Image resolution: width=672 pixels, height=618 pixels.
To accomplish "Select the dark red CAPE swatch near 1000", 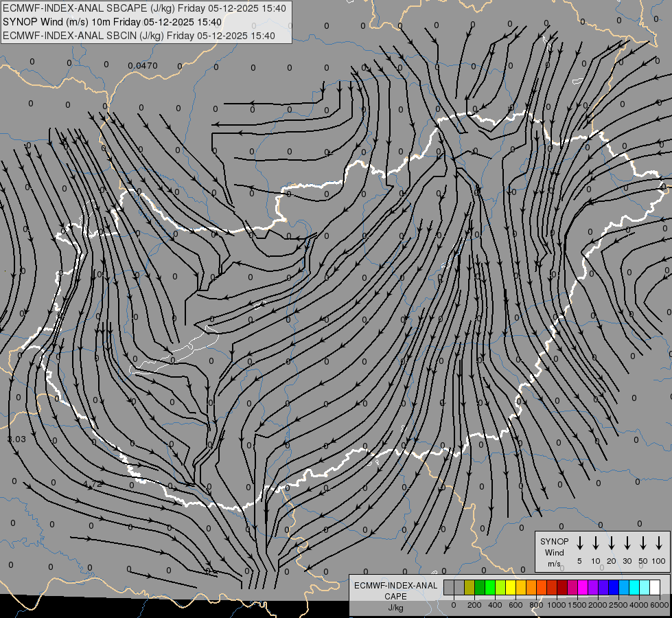I will (x=562, y=587).
